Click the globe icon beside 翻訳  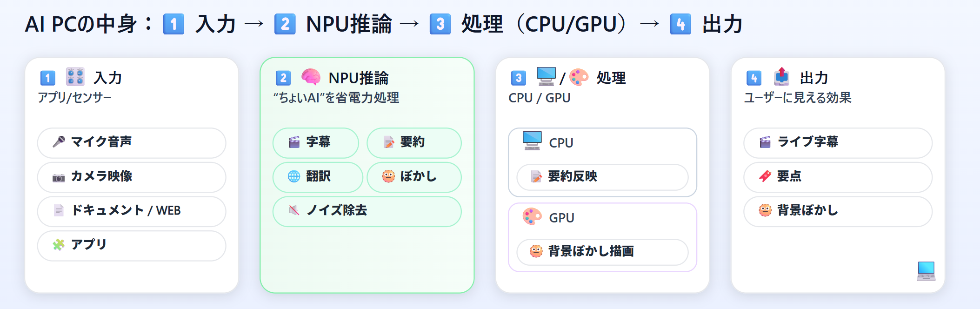pyautogui.click(x=294, y=176)
